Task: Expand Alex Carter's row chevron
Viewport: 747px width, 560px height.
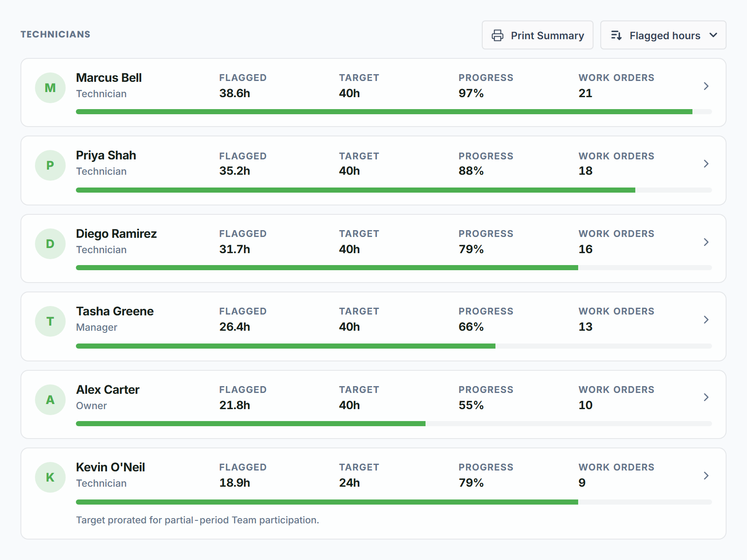Action: coord(706,397)
